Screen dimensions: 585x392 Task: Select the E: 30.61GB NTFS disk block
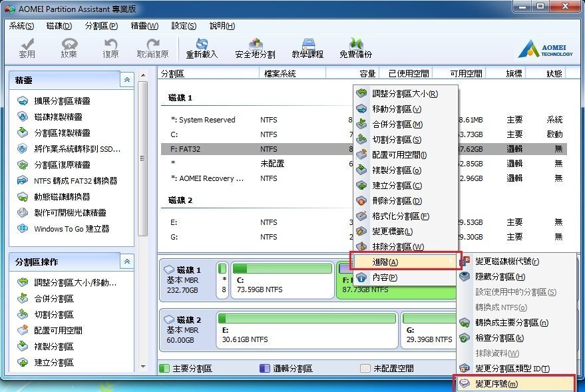(x=307, y=330)
